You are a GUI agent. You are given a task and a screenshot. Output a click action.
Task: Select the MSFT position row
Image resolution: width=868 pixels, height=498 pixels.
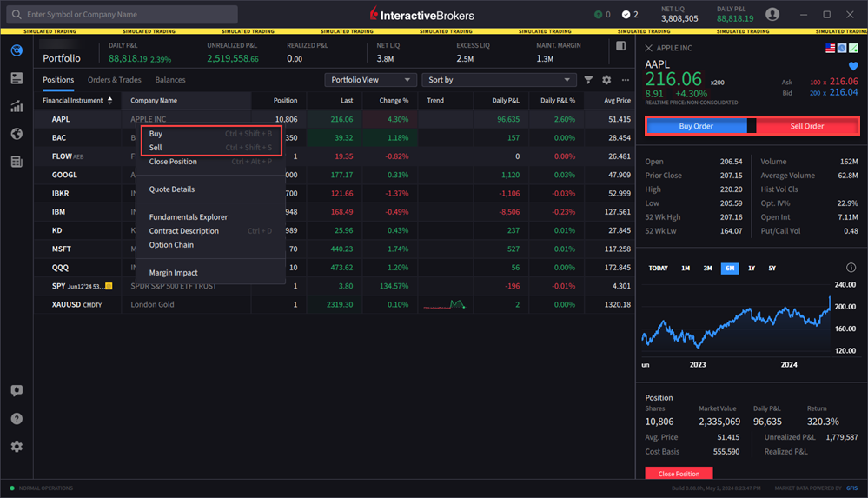click(x=335, y=249)
